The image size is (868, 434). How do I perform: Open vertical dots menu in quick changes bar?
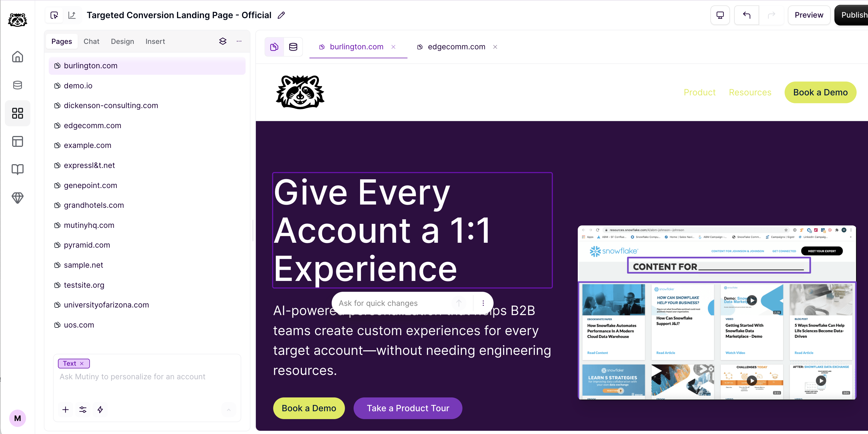483,303
